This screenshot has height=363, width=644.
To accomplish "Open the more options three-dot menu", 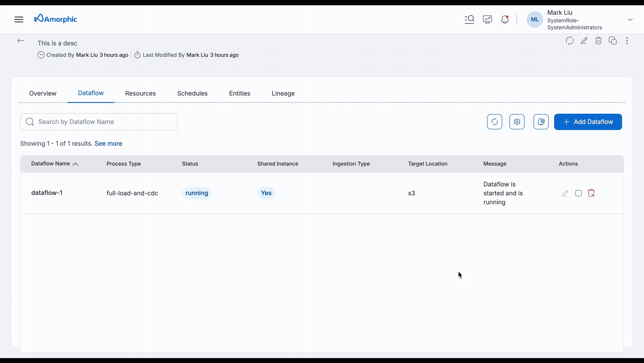I will [627, 41].
